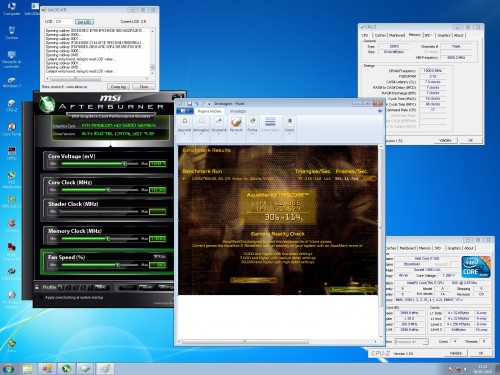
Task: Open the GPU-Z desktop shortcut
Action: click(11, 202)
